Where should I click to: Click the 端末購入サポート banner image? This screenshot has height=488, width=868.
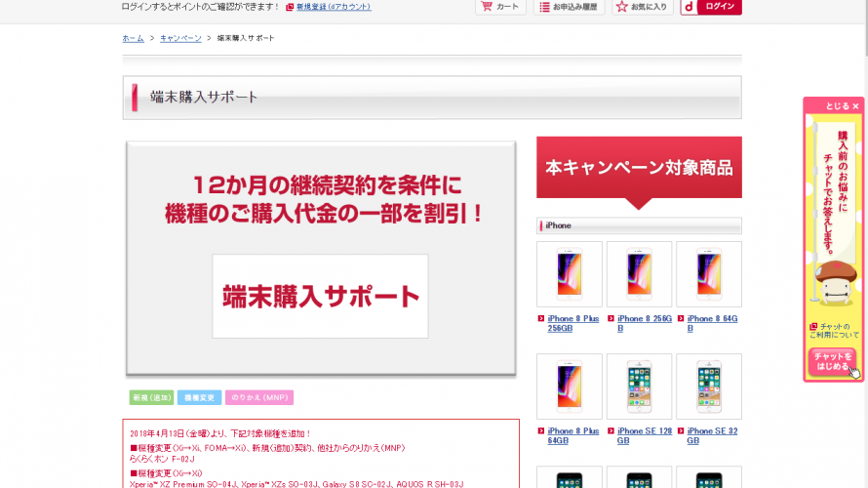point(321,258)
